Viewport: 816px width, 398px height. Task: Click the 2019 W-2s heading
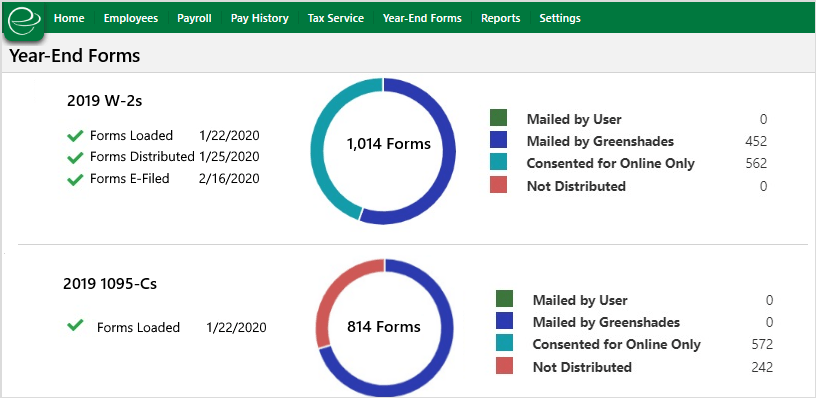pyautogui.click(x=105, y=101)
